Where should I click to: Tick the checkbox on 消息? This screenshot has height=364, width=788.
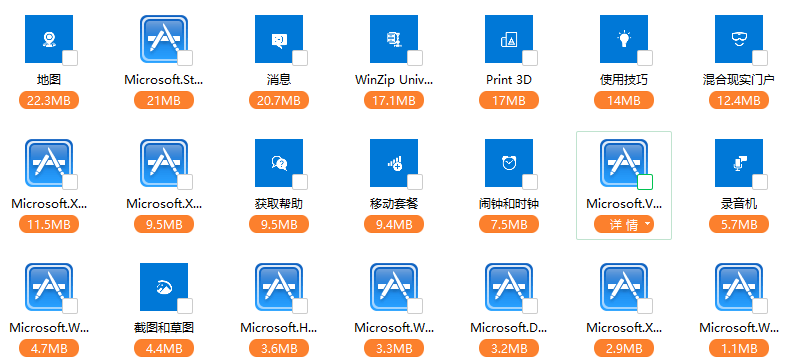[x=300, y=58]
